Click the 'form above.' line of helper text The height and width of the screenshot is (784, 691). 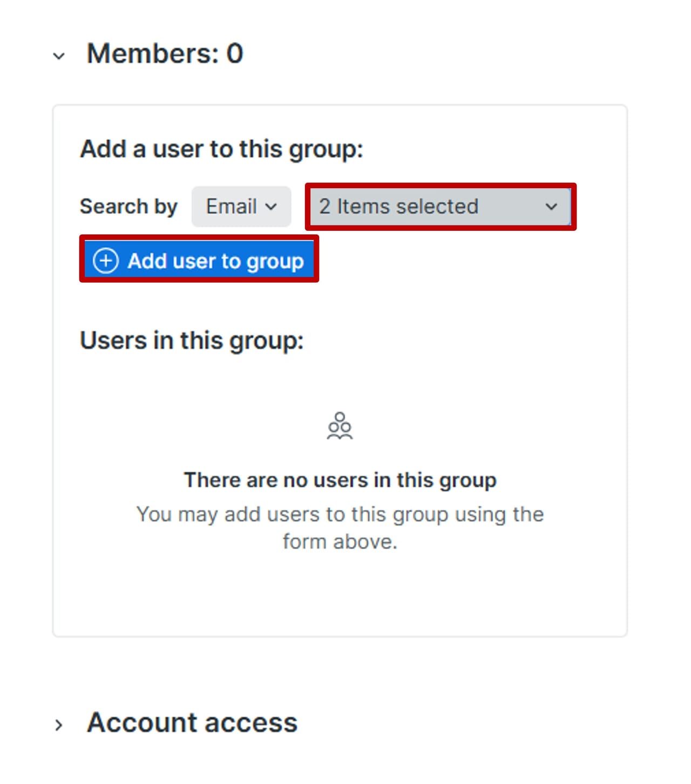click(340, 542)
